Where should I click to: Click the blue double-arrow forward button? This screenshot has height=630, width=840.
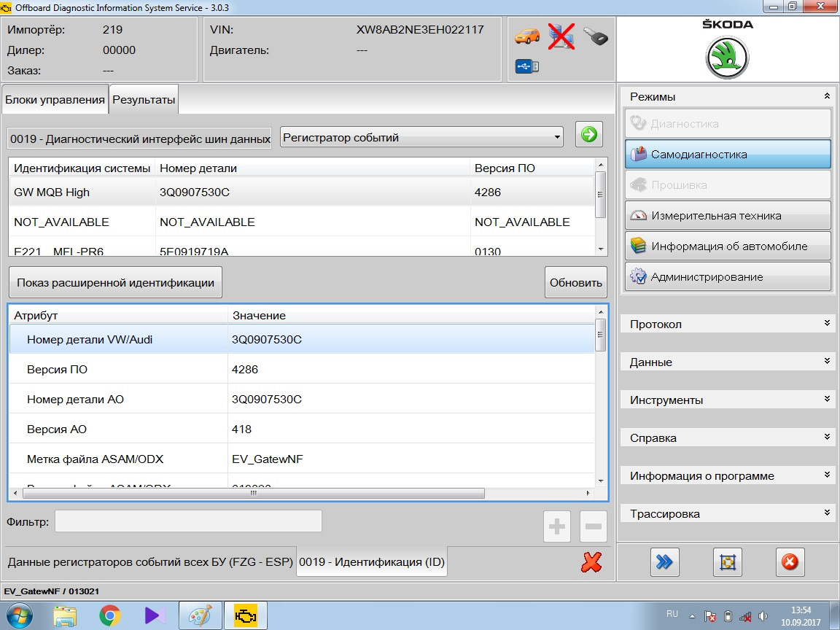665,562
